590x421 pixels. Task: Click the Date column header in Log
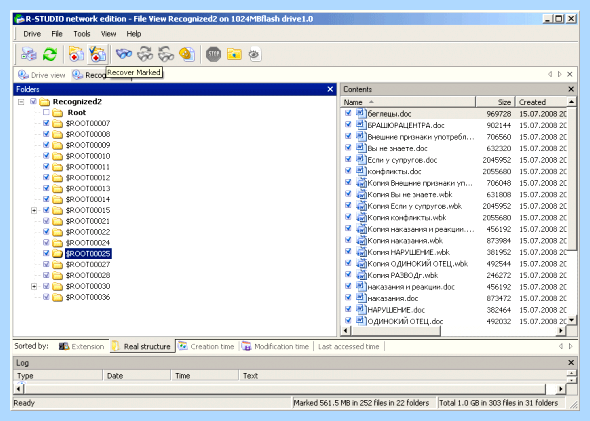tap(137, 375)
